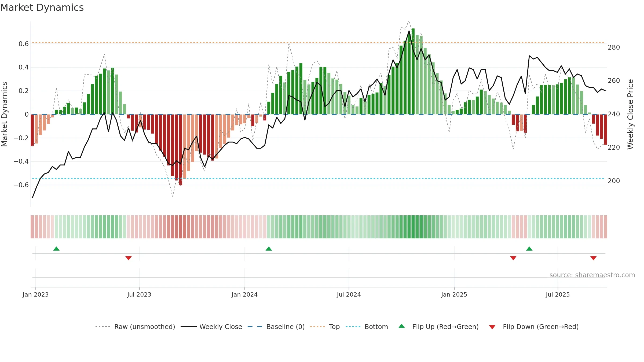The height and width of the screenshot is (362, 644).
Task: Toggle the Raw (unsmoothed) legend entry
Action: [135, 327]
